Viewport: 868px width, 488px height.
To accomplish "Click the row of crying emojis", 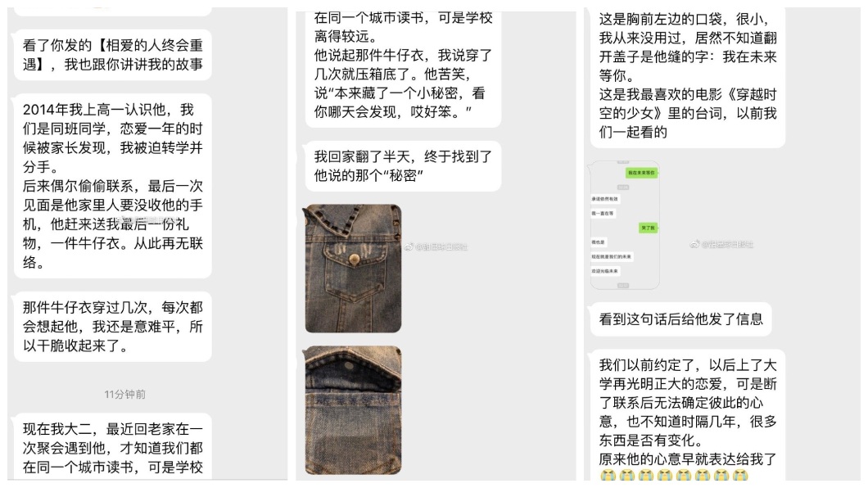I will click(674, 475).
